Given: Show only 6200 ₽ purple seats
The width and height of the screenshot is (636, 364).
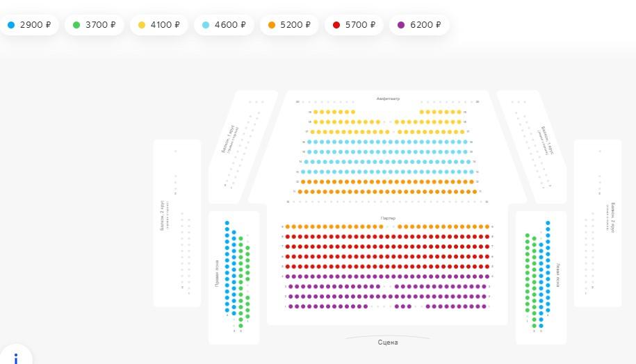Looking at the screenshot, I should [x=420, y=25].
